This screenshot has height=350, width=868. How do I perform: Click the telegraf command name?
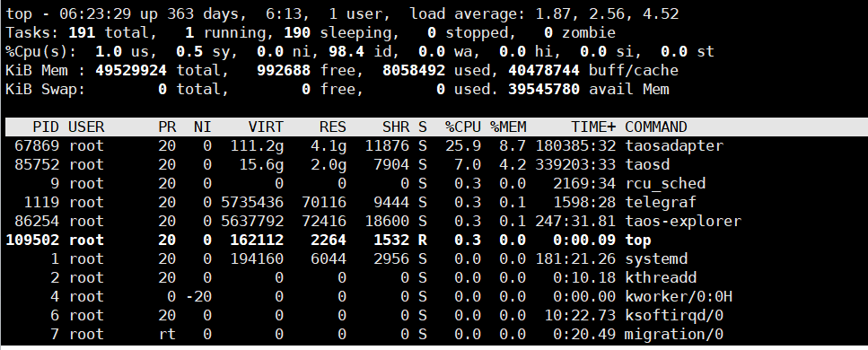pyautogui.click(x=661, y=203)
